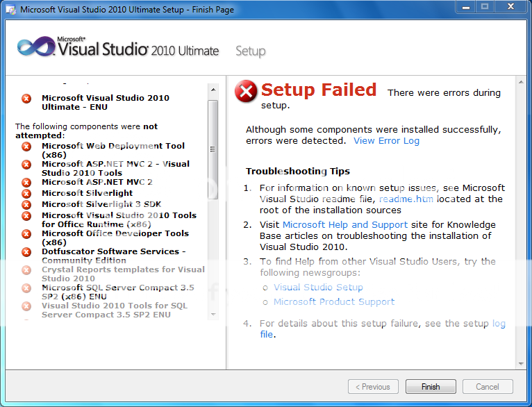Click the Setup Failed heading text

[x=319, y=90]
